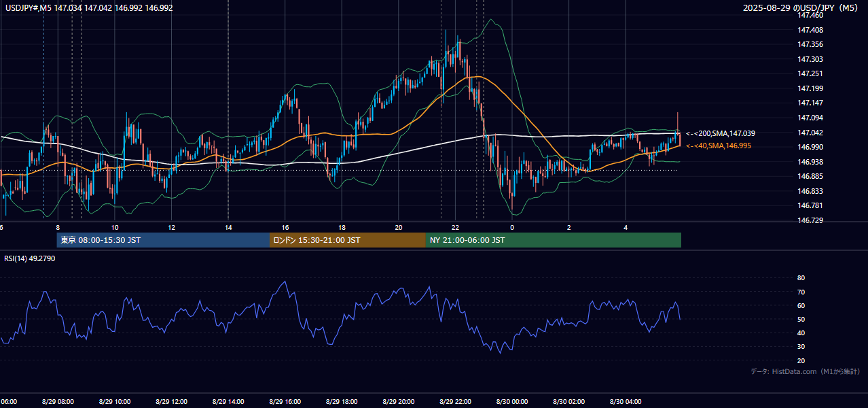Click the 8/30 04:00 date label
The height and width of the screenshot is (408, 868).
pos(626,401)
